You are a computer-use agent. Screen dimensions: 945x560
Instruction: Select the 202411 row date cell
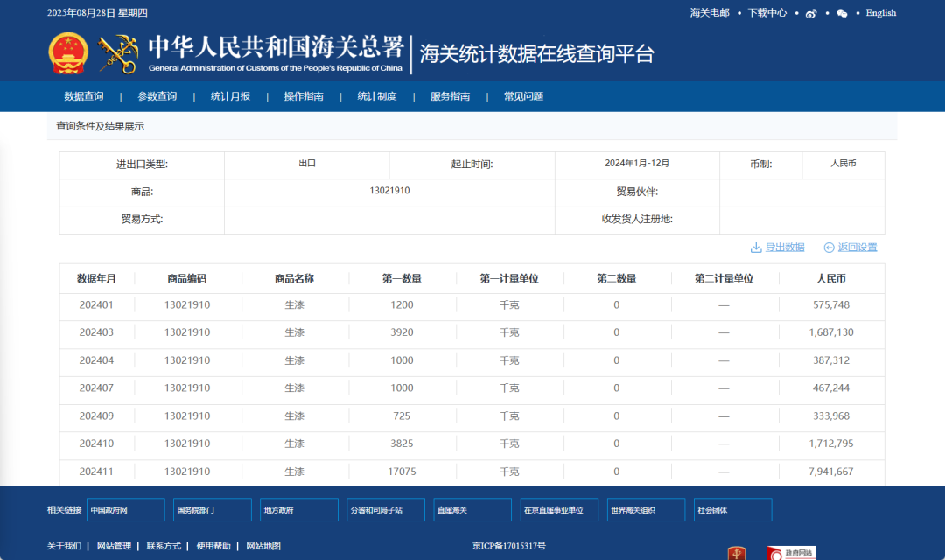pyautogui.click(x=96, y=472)
